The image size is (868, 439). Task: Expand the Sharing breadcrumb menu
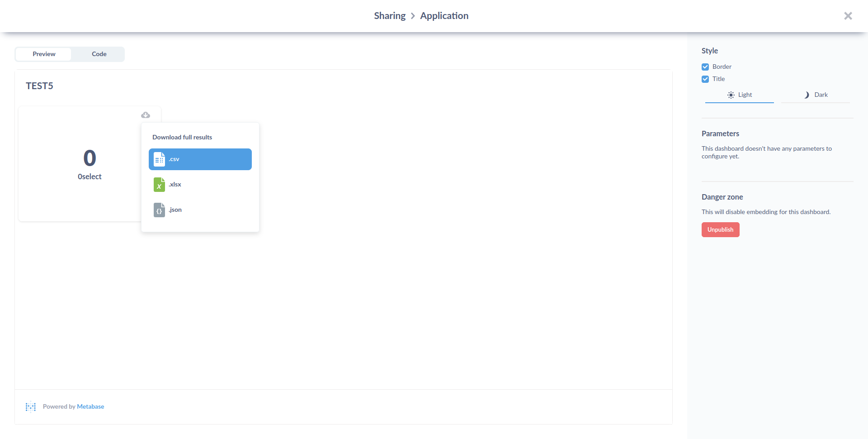pyautogui.click(x=390, y=15)
